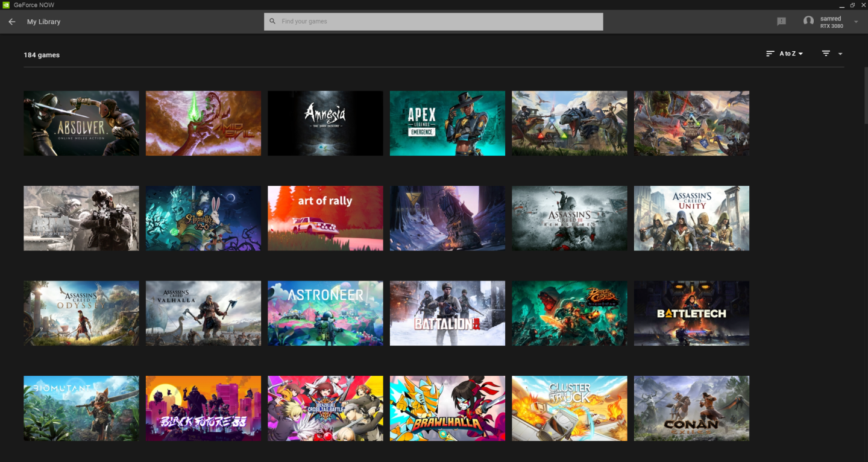Select the Amnesia The Dark Descent tile

pos(325,123)
